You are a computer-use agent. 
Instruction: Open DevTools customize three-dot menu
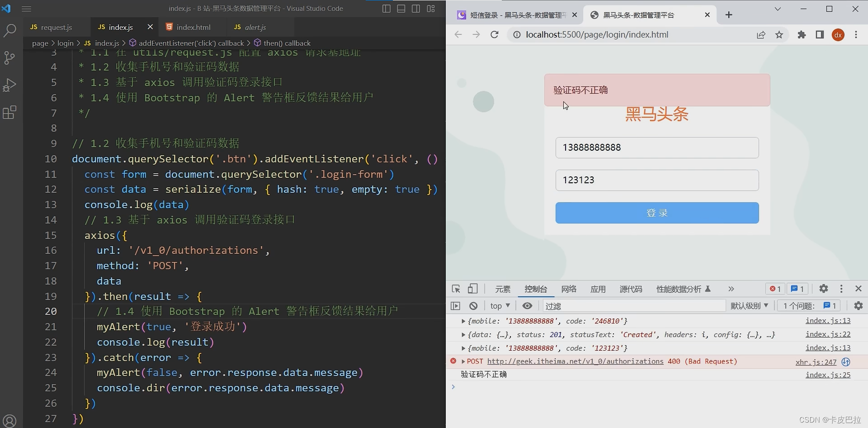click(x=841, y=289)
